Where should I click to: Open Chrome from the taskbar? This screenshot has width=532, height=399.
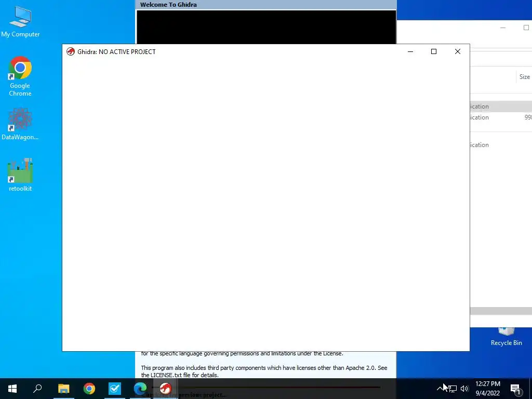coord(89,389)
